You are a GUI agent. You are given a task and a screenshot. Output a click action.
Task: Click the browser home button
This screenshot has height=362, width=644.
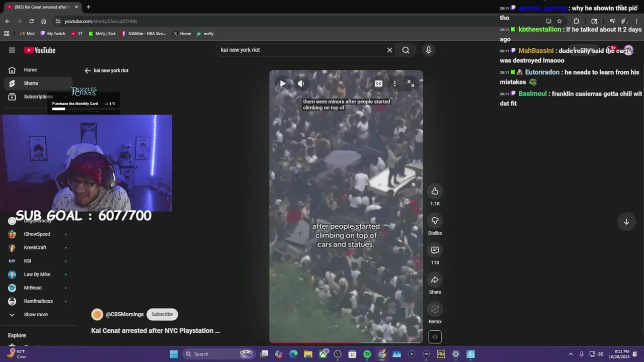[x=43, y=21]
